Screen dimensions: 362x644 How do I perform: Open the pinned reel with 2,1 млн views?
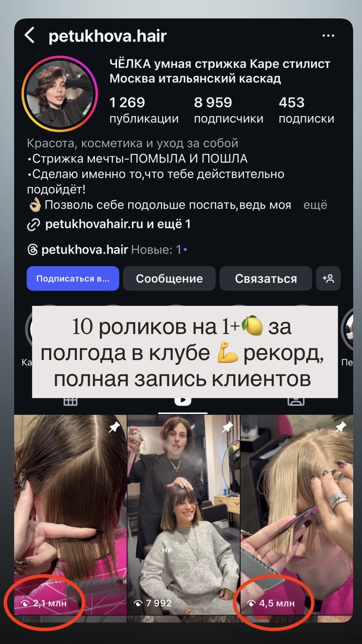(x=70, y=515)
